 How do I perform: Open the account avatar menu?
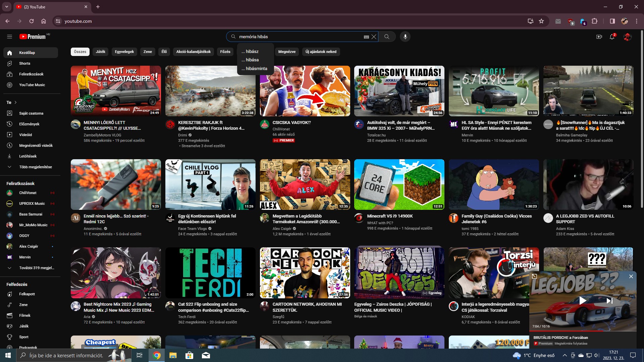click(x=627, y=37)
